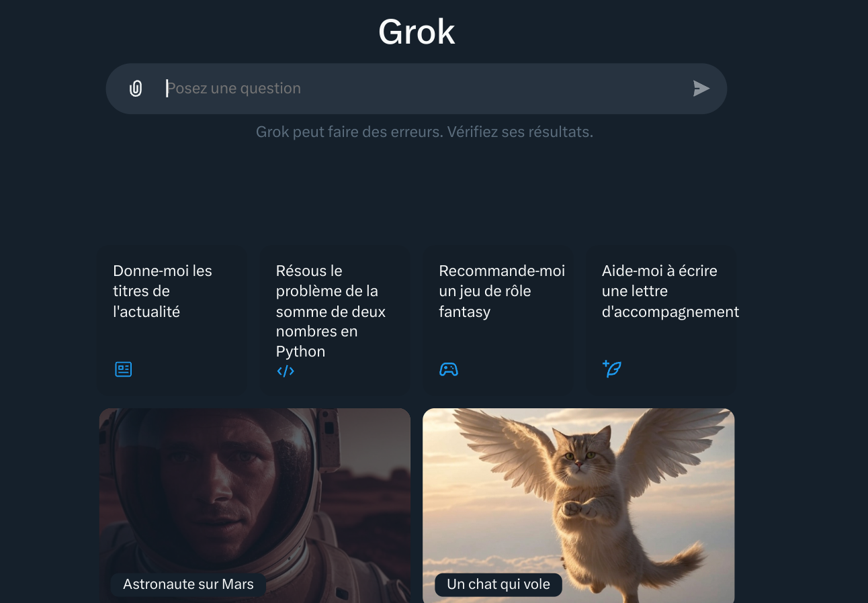Click the game controller icon

[449, 369]
